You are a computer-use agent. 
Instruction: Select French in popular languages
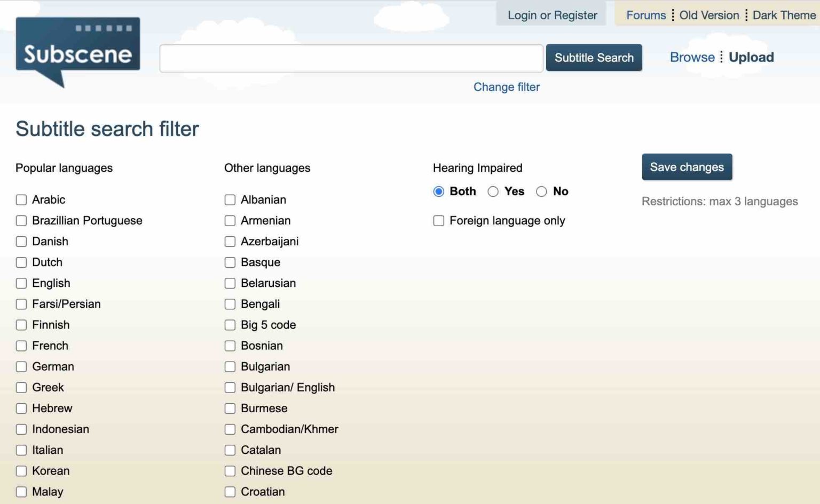point(21,346)
